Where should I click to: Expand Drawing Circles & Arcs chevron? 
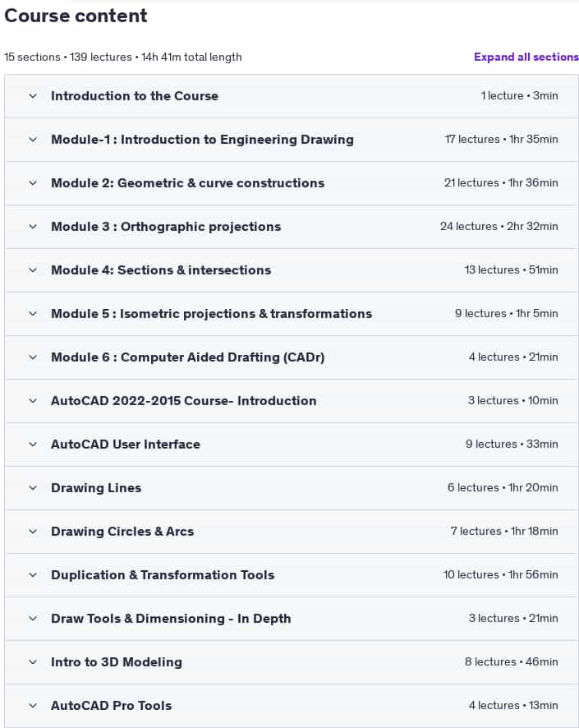point(33,531)
